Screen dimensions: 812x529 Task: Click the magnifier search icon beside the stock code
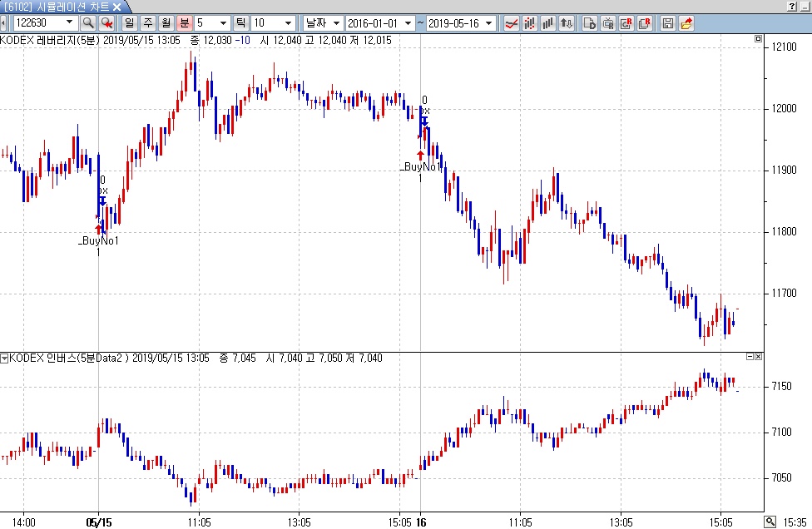coord(88,23)
